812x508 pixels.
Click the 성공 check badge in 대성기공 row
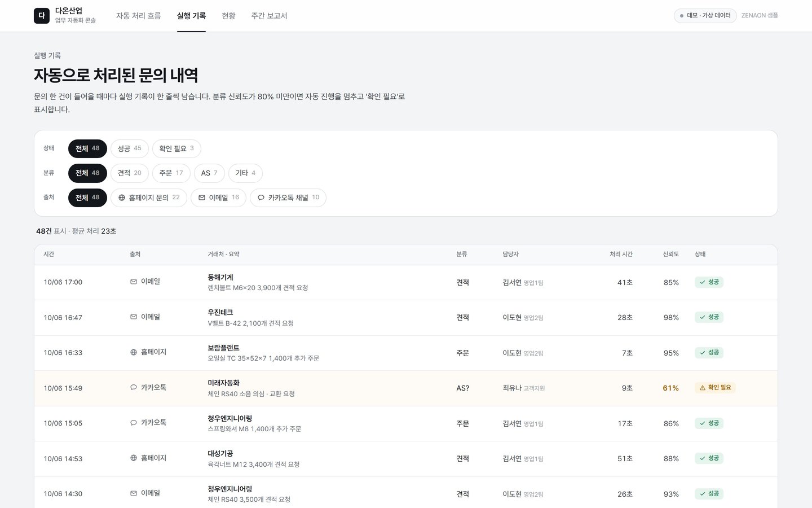709,458
